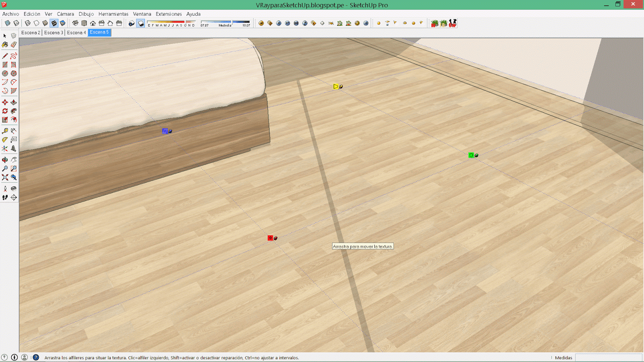The image size is (644, 362).
Task: Select the arrow Select tool
Action: [x=5, y=36]
